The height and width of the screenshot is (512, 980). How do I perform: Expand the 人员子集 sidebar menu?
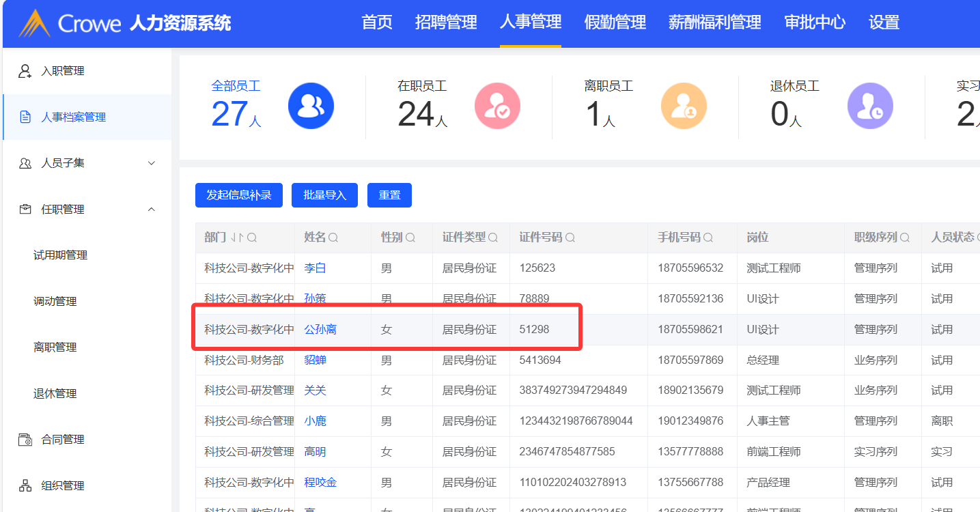click(x=152, y=163)
